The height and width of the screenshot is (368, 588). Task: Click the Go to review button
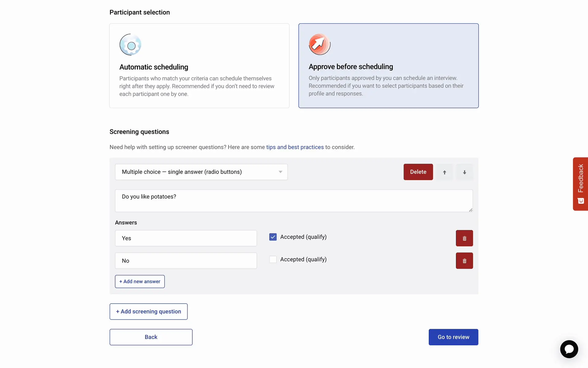[x=453, y=337]
